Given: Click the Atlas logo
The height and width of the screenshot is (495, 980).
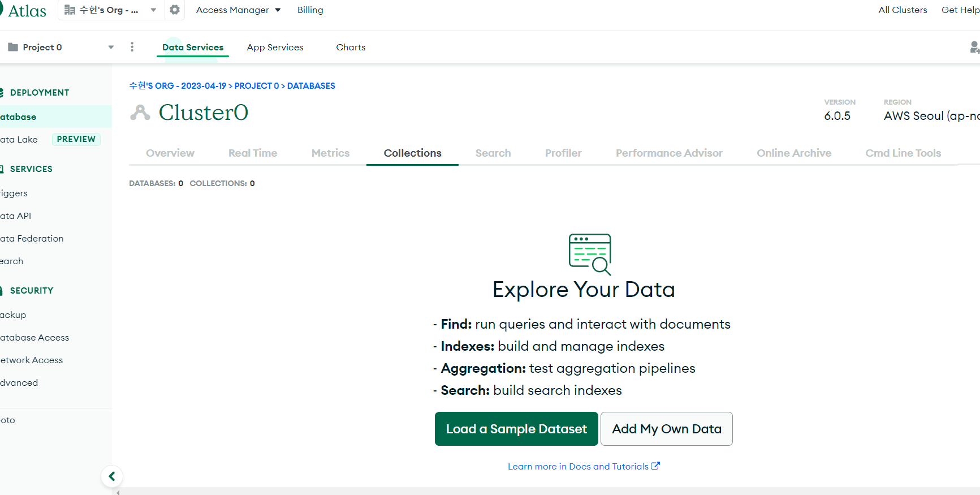Looking at the screenshot, I should [23, 11].
